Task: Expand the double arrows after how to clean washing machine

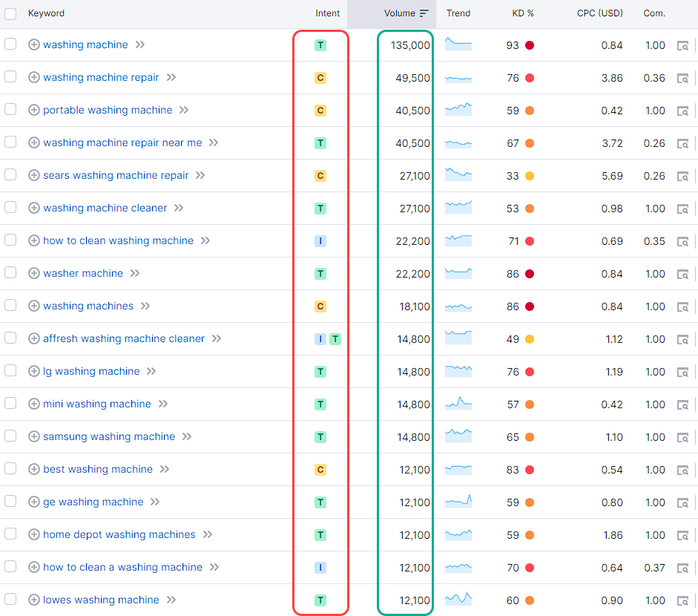Action: click(x=205, y=240)
